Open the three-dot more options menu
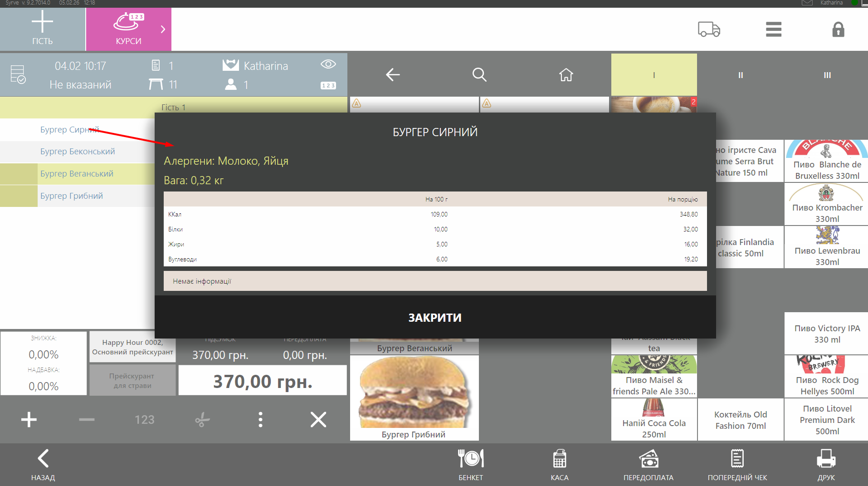This screenshot has width=868, height=486. [x=260, y=420]
